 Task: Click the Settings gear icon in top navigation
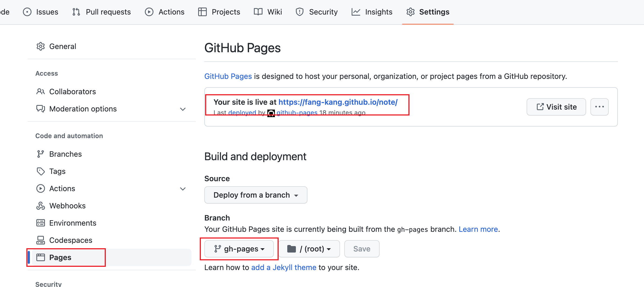(411, 12)
